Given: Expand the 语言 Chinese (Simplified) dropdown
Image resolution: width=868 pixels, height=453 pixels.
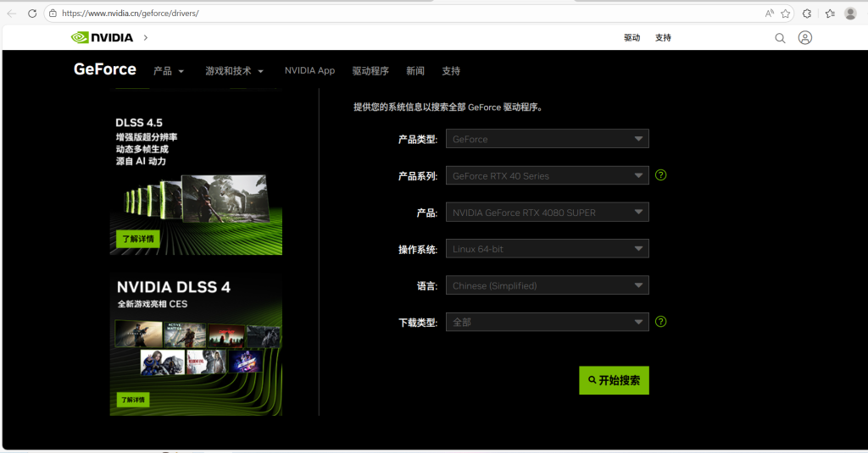Looking at the screenshot, I should coord(547,285).
